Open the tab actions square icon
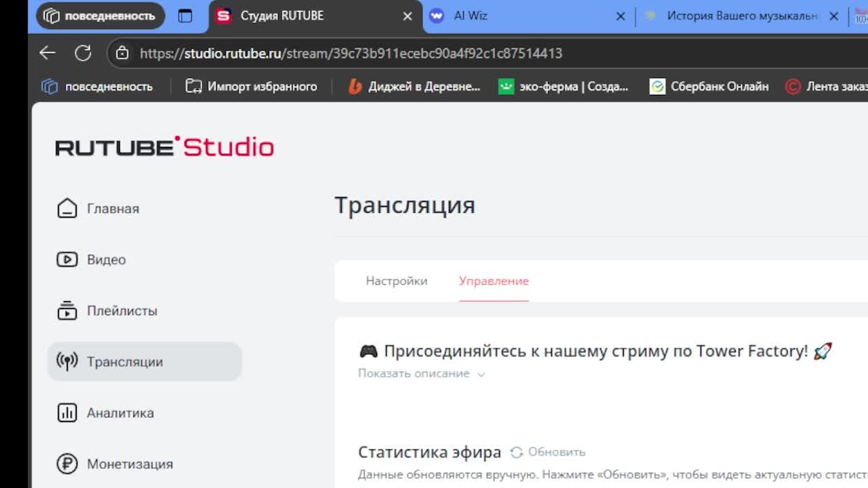 (x=185, y=16)
